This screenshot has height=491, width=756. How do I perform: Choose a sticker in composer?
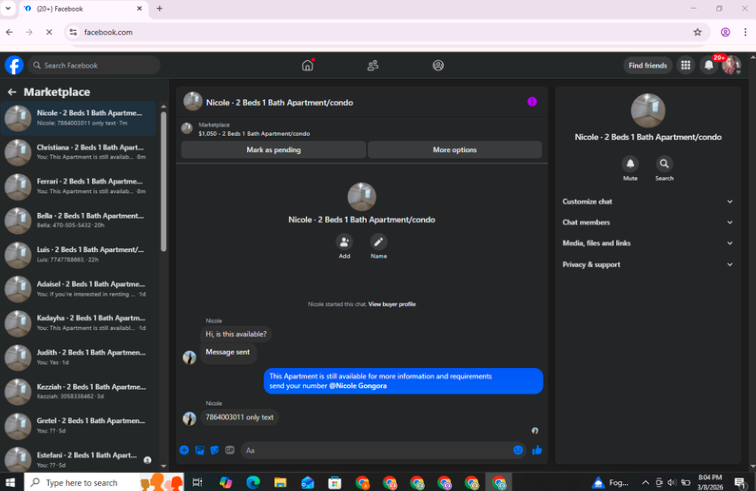point(215,450)
